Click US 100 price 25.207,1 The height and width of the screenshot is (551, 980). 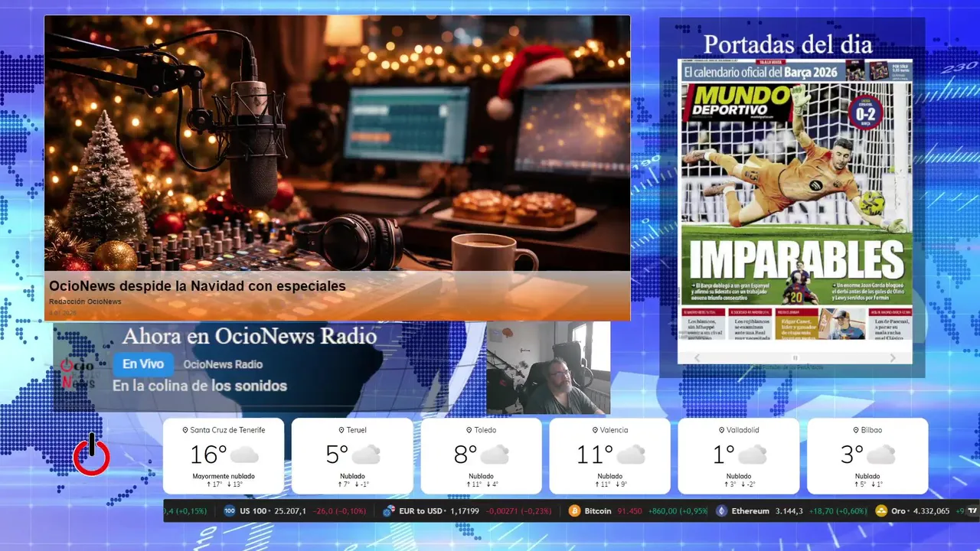[290, 510]
